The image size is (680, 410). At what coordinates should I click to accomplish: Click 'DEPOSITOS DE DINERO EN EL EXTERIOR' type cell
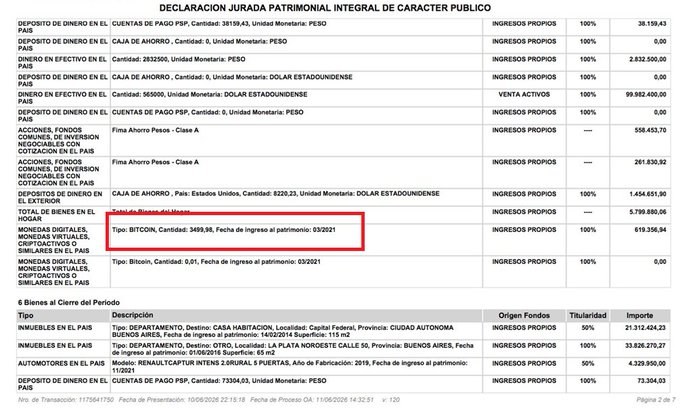(x=60, y=197)
